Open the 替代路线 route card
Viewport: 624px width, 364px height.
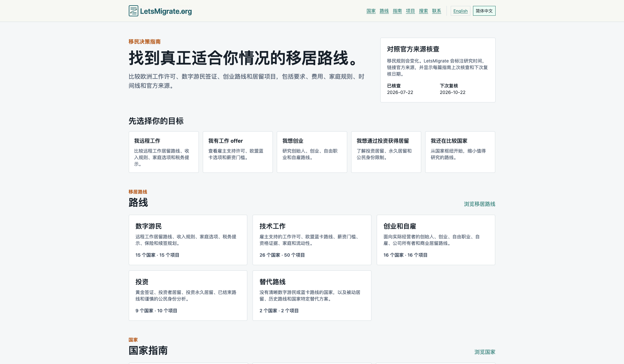(x=312, y=296)
